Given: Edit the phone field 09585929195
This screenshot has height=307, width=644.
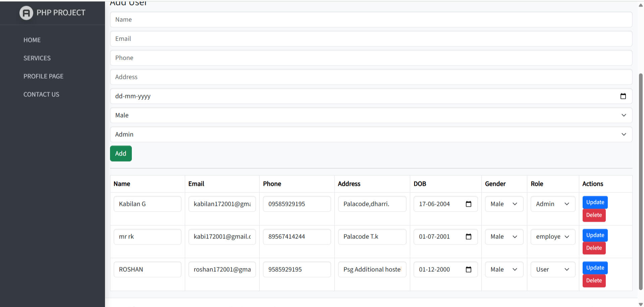Looking at the screenshot, I should pos(297,204).
